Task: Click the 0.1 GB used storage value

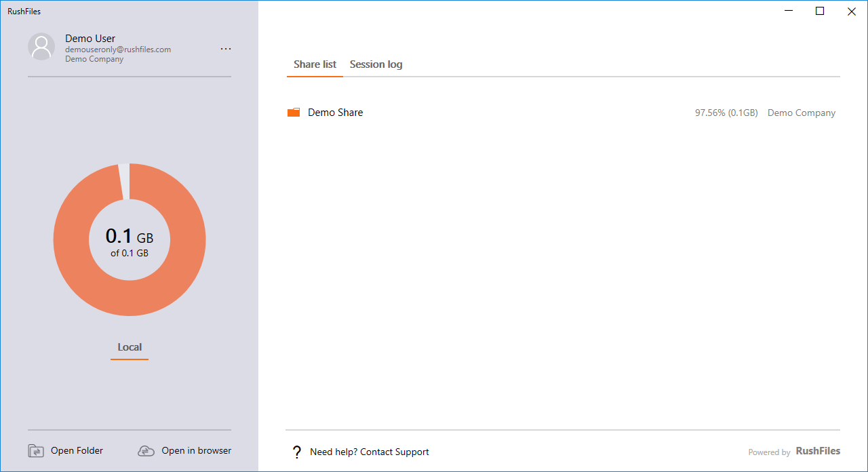Action: (x=130, y=237)
